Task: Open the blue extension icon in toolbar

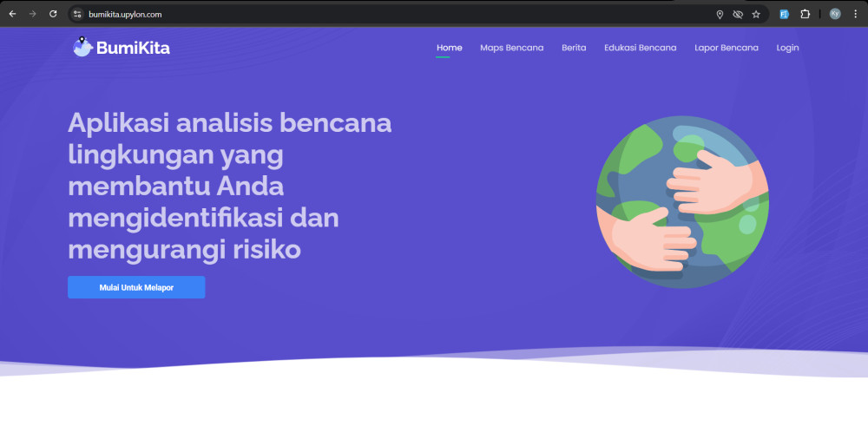Action: pos(784,14)
